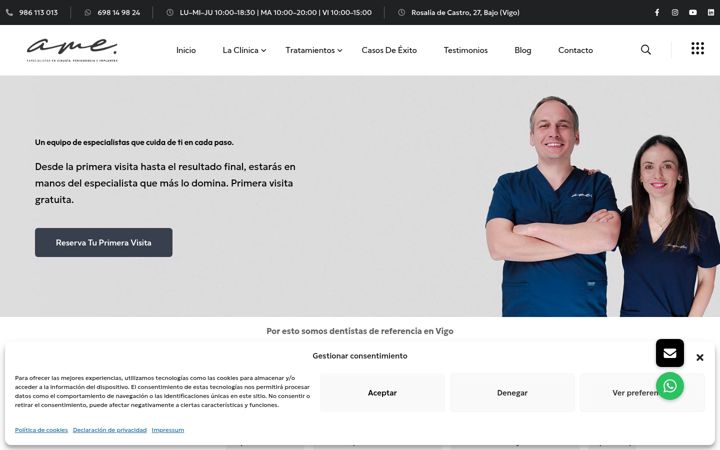Click the photo of the two dentists
Image resolution: width=720 pixels, height=450 pixels.
pyautogui.click(x=602, y=206)
